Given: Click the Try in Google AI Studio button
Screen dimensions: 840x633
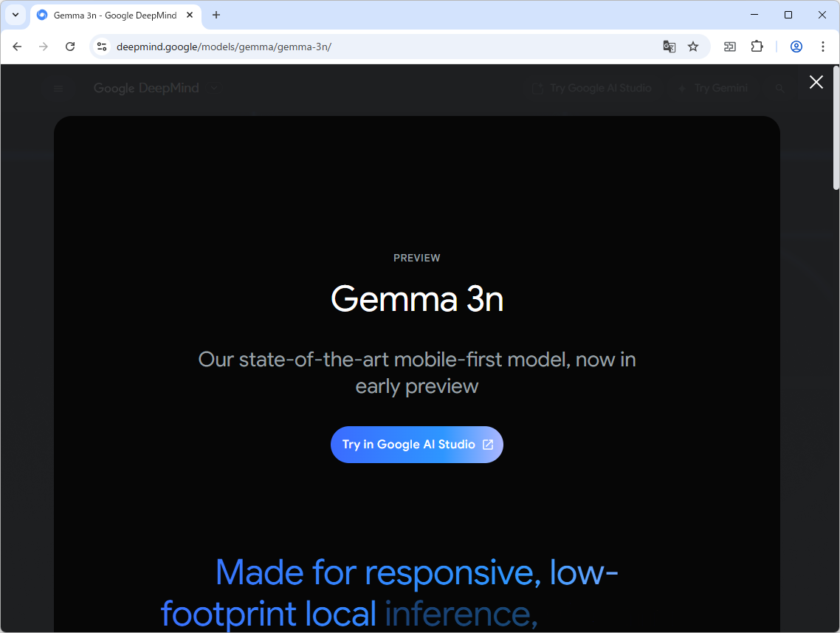Looking at the screenshot, I should pyautogui.click(x=416, y=444).
